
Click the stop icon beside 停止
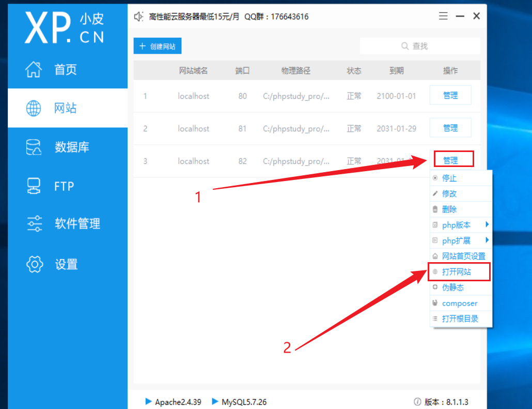tap(435, 178)
